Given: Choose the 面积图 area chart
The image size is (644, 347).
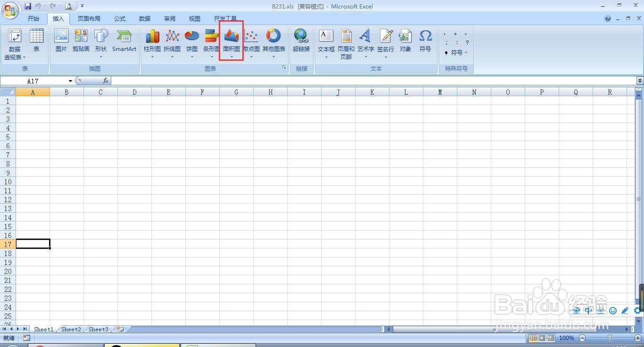Looking at the screenshot, I should [x=231, y=43].
